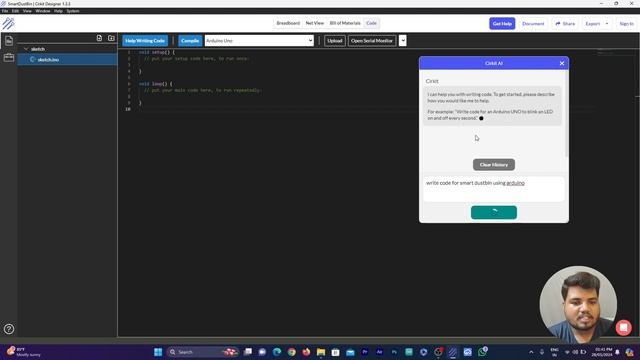640x360 pixels.
Task: Click the Cirkit Designer logo icon
Action: 8,23
